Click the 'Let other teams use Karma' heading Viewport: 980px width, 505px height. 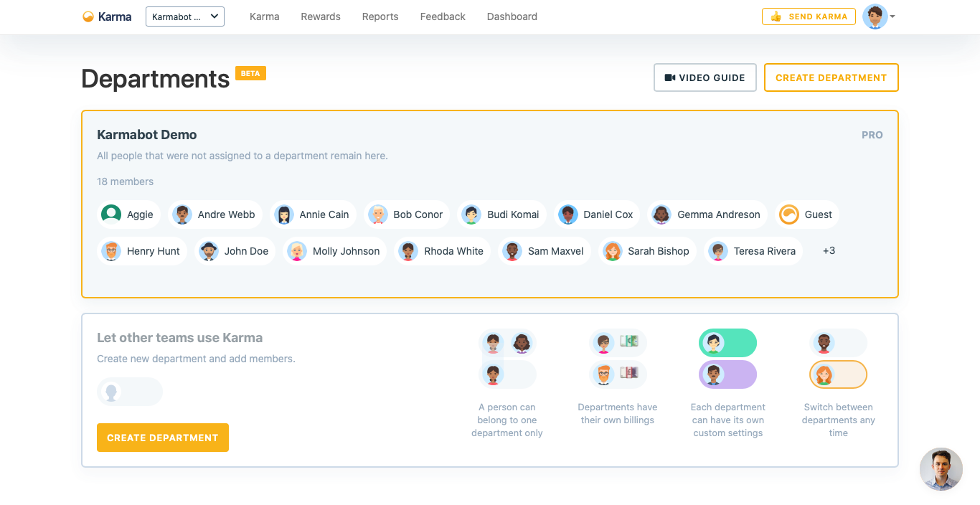tap(180, 338)
